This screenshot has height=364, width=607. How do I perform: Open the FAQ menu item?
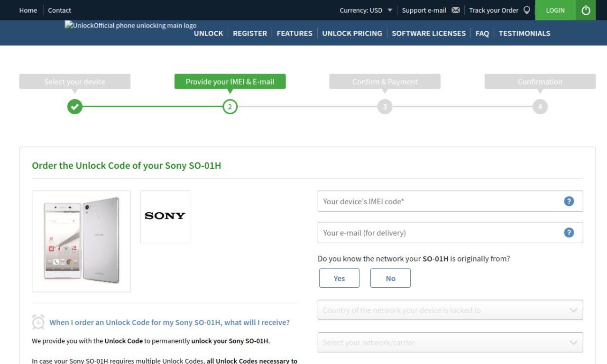(482, 33)
